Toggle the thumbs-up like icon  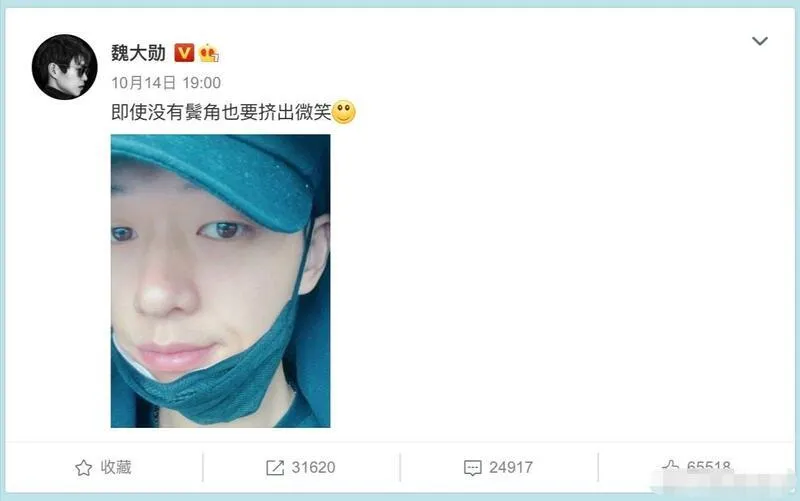(x=670, y=465)
